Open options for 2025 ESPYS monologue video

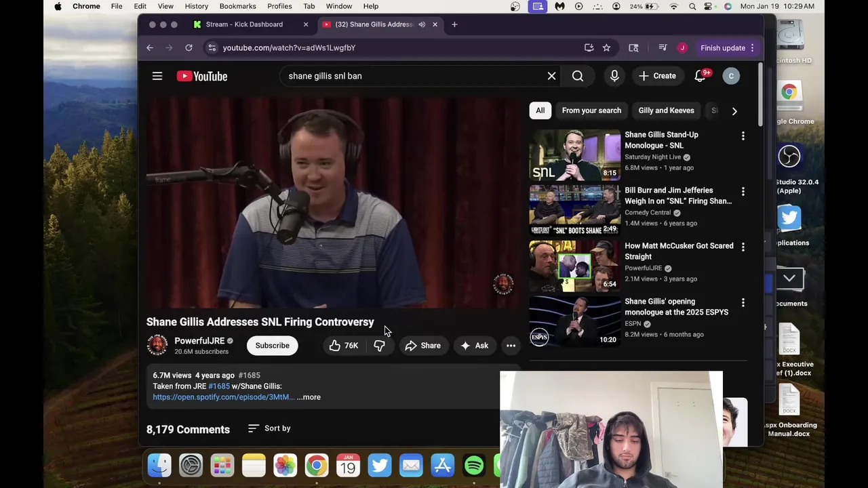(x=743, y=303)
